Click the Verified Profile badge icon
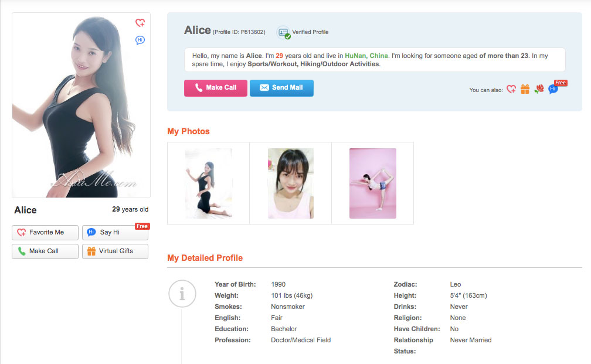Image resolution: width=591 pixels, height=364 pixels. click(x=284, y=32)
